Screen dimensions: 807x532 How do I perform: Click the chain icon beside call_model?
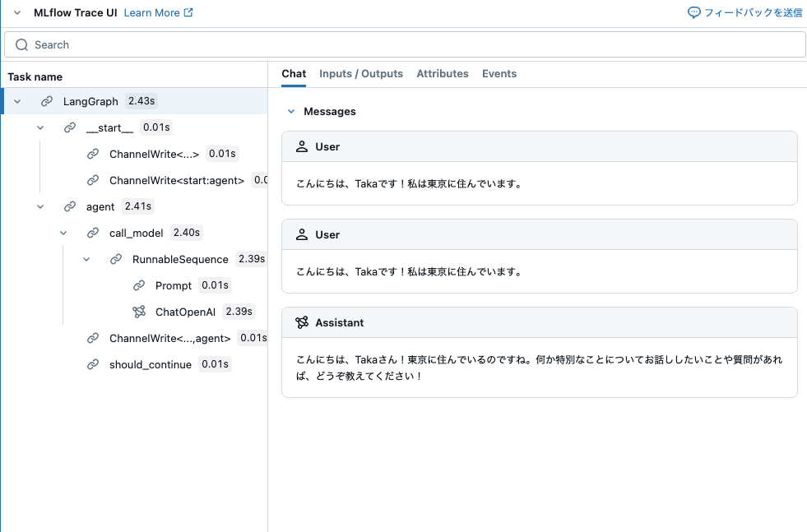(93, 233)
